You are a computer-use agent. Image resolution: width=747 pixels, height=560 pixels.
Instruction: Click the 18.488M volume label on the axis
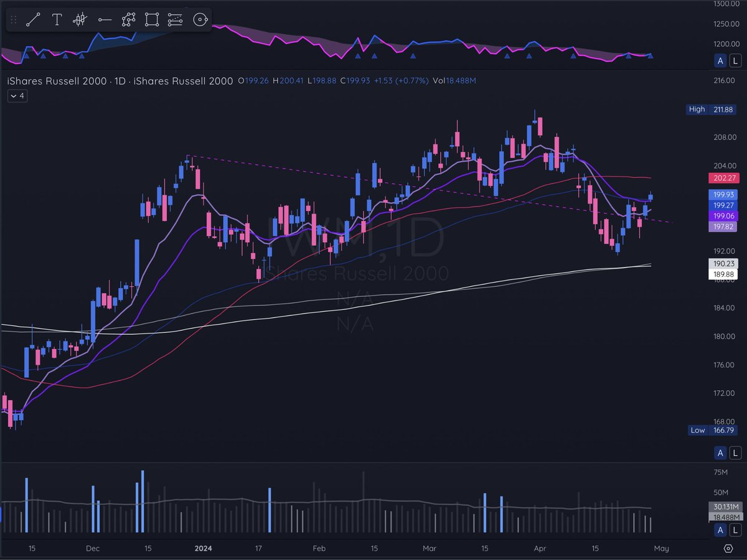pos(725,517)
